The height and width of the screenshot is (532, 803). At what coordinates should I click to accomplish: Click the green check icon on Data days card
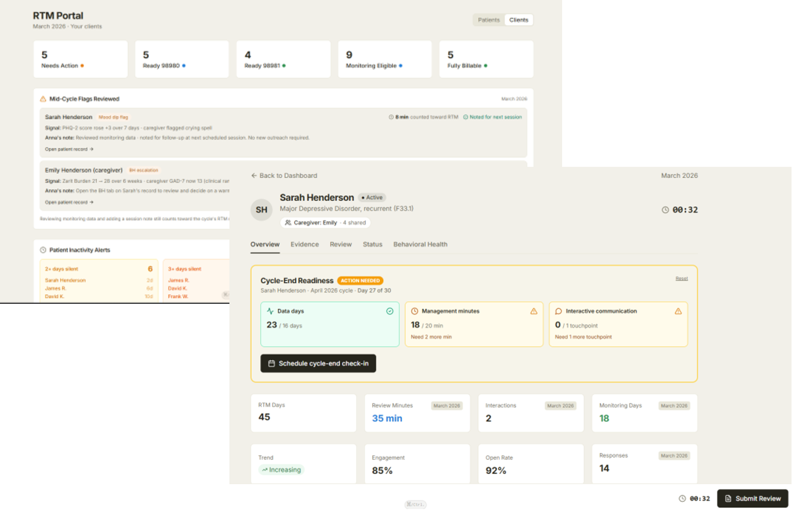click(x=390, y=311)
